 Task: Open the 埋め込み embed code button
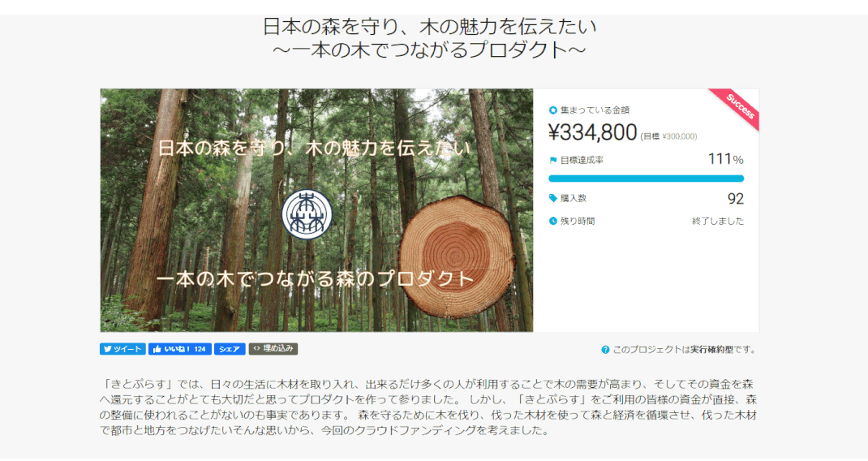[273, 348]
